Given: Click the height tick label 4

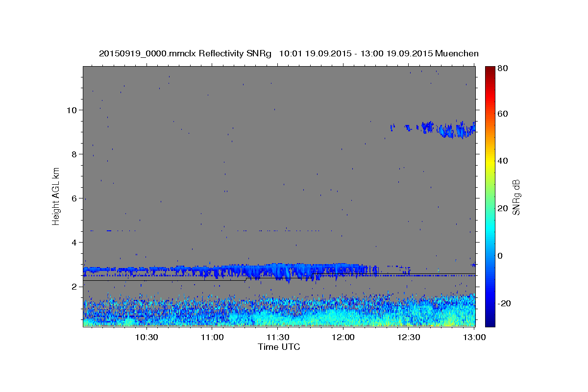Looking at the screenshot, I should point(74,242).
